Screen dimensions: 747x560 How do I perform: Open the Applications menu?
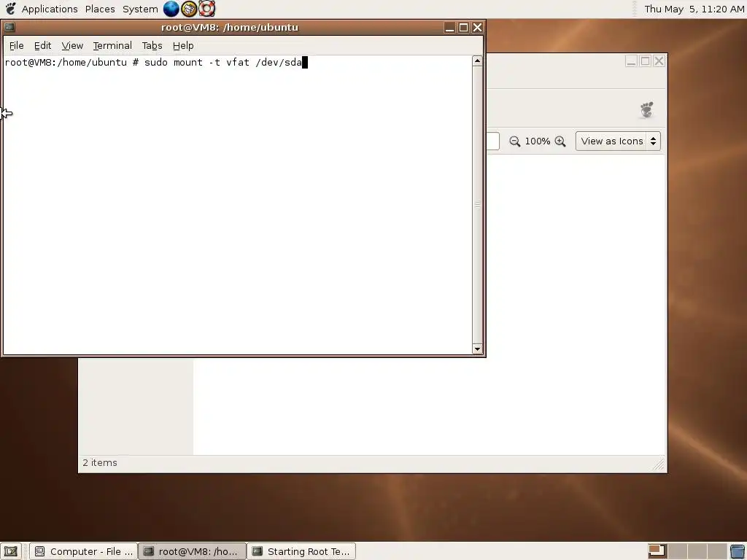[x=50, y=9]
